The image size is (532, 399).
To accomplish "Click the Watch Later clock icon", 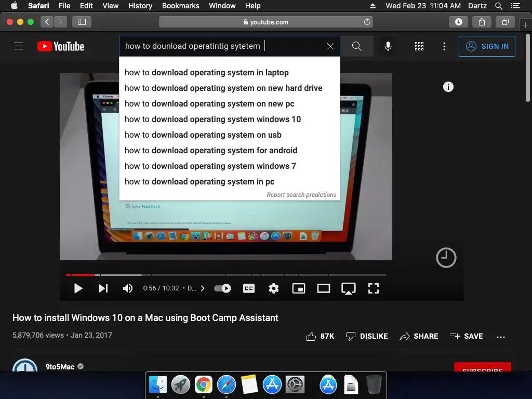I will 446,258.
